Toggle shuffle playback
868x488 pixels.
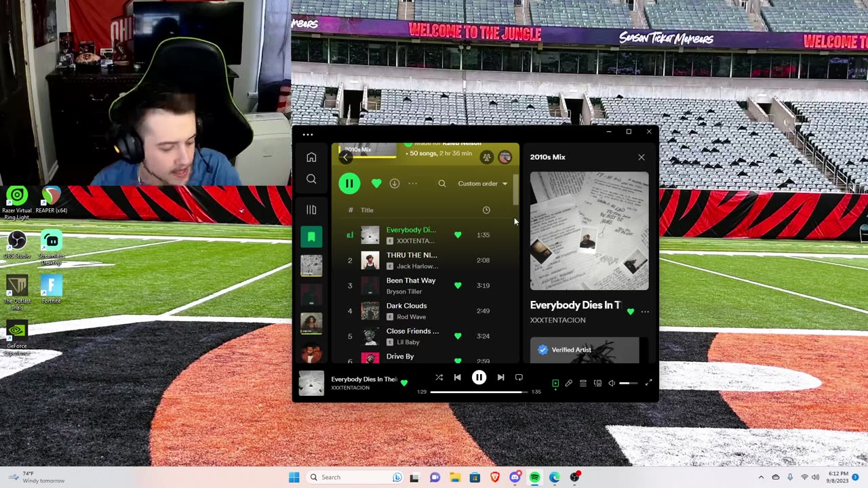pos(439,378)
